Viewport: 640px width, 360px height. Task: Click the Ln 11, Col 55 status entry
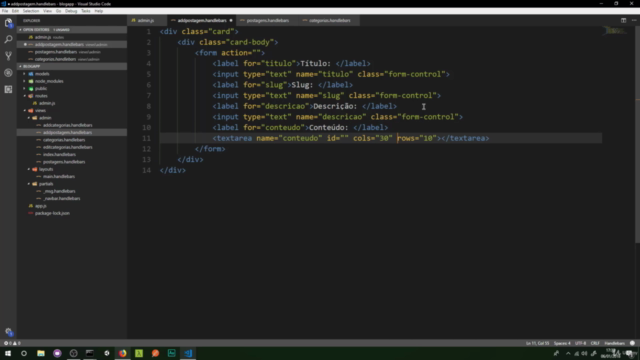(x=537, y=343)
